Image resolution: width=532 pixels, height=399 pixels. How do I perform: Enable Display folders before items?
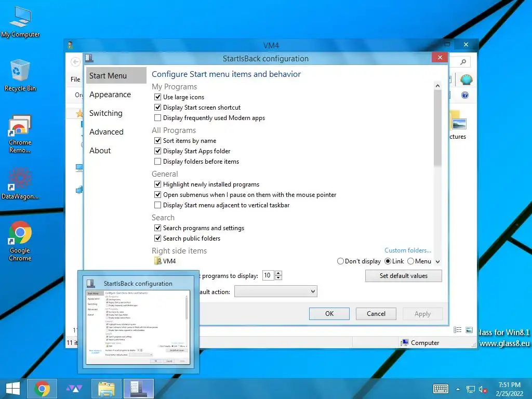[157, 162]
